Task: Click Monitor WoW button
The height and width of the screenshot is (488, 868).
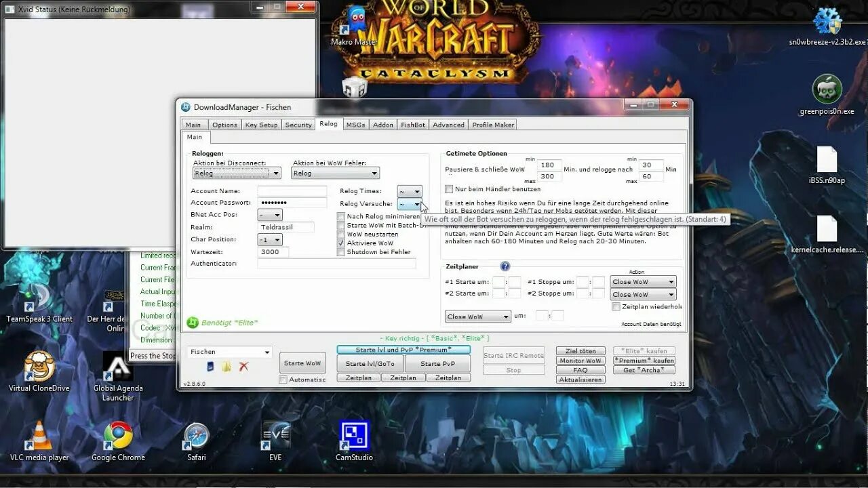Action: (x=580, y=361)
